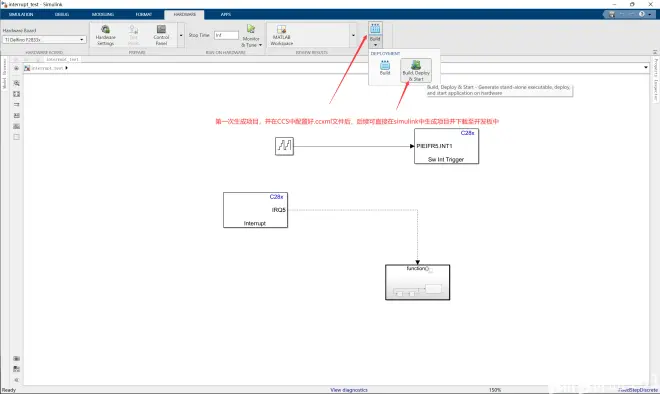Select the C28x Sw Int Trigger block

point(446,146)
